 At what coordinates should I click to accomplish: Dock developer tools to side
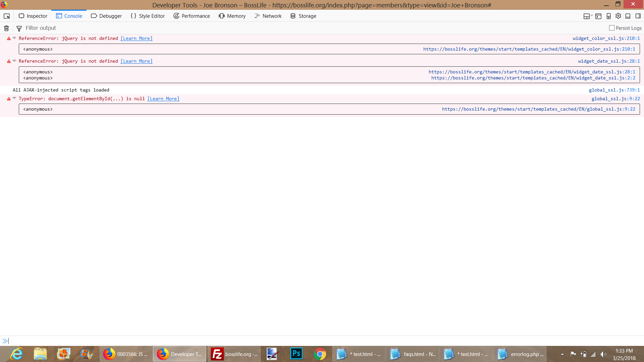pyautogui.click(x=638, y=16)
